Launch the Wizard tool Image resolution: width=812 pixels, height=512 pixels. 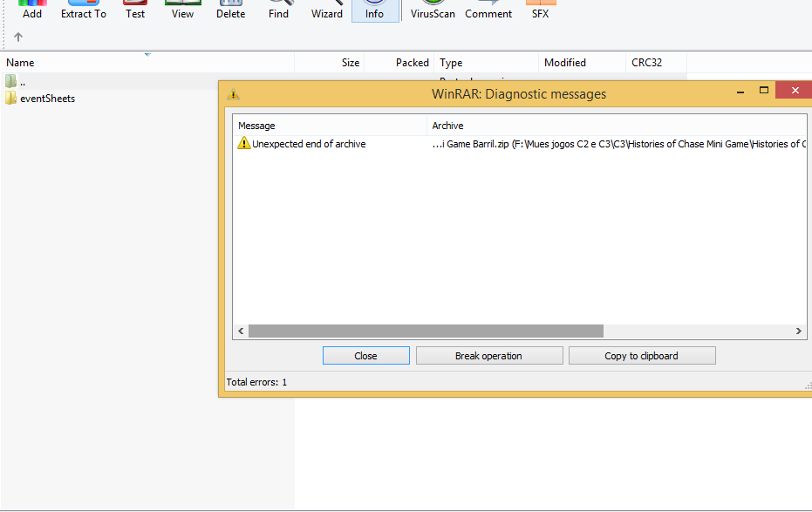point(327,10)
